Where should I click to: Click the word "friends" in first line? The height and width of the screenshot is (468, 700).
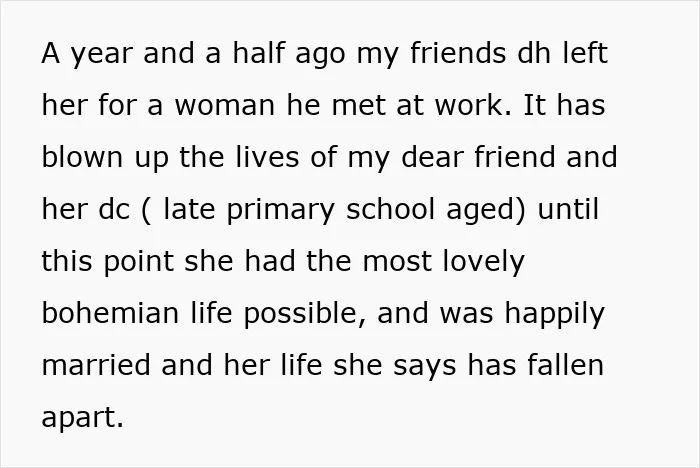458,53
